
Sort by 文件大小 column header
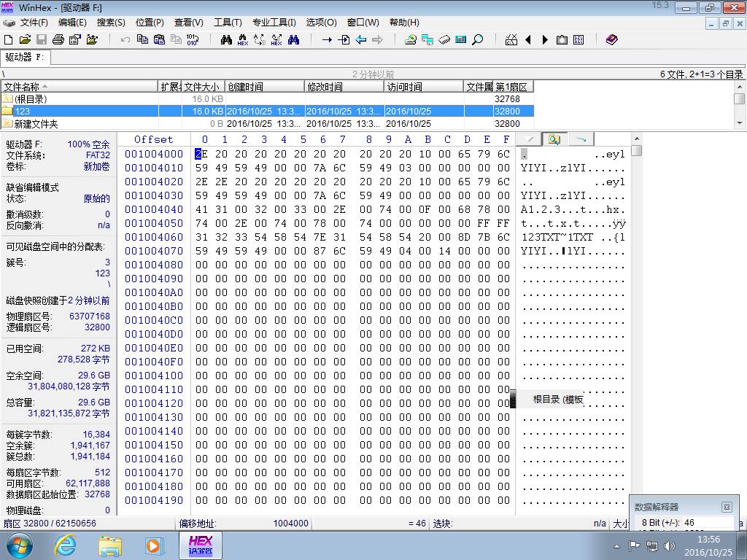click(x=203, y=87)
